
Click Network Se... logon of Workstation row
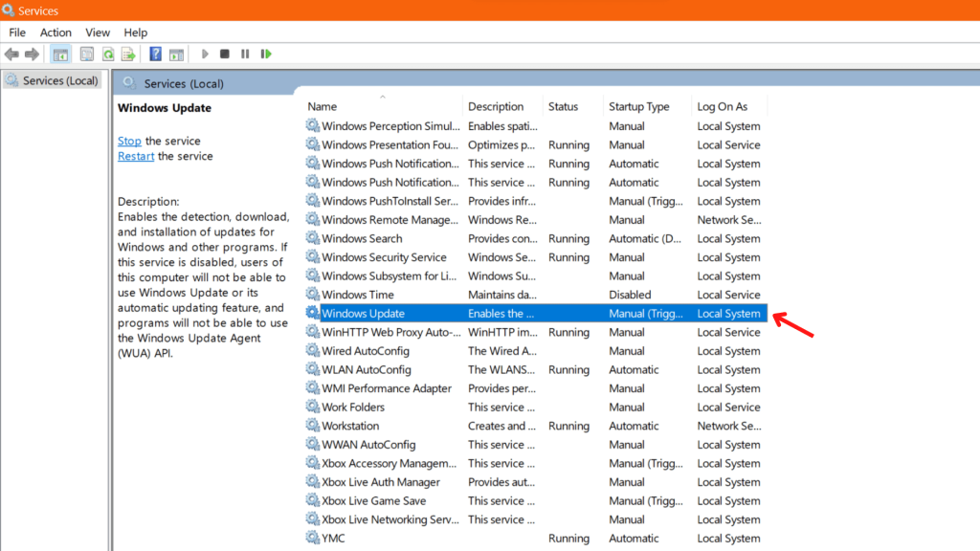point(728,426)
